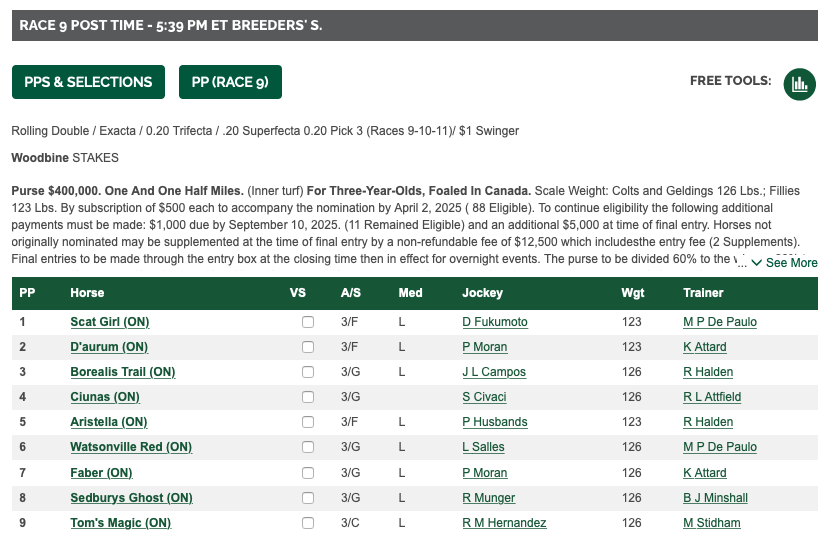
Task: Expand race description with See More
Action: [x=784, y=263]
